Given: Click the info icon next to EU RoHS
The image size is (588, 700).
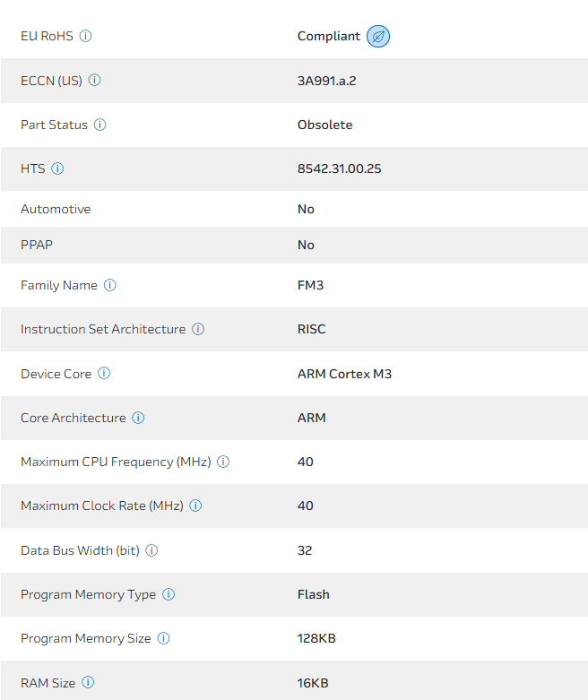Looking at the screenshot, I should 86,37.
